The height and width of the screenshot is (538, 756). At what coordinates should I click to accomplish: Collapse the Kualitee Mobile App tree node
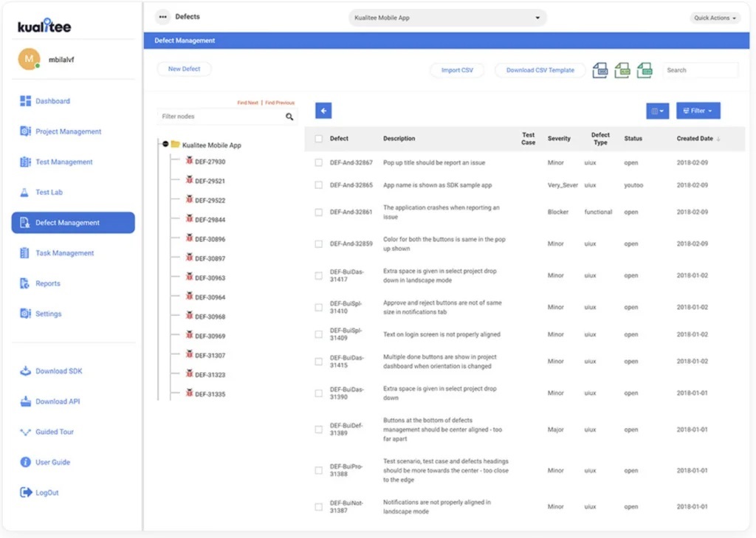coord(165,144)
